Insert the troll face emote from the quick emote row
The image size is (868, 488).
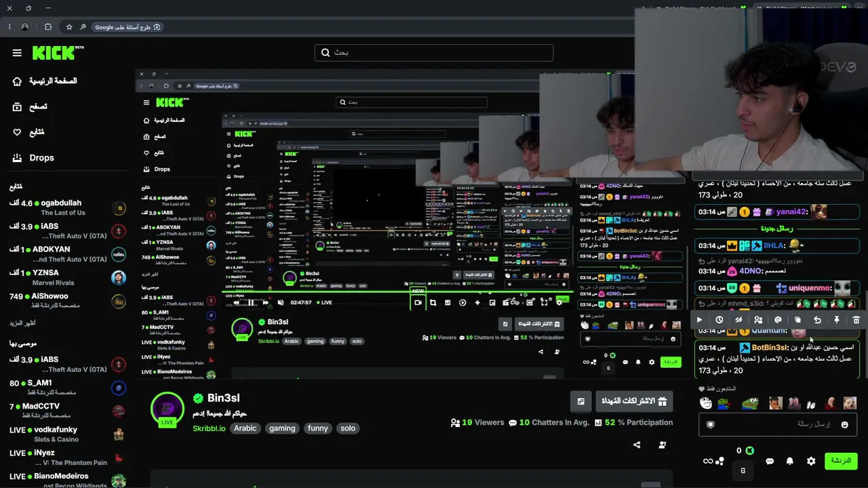pyautogui.click(x=706, y=404)
